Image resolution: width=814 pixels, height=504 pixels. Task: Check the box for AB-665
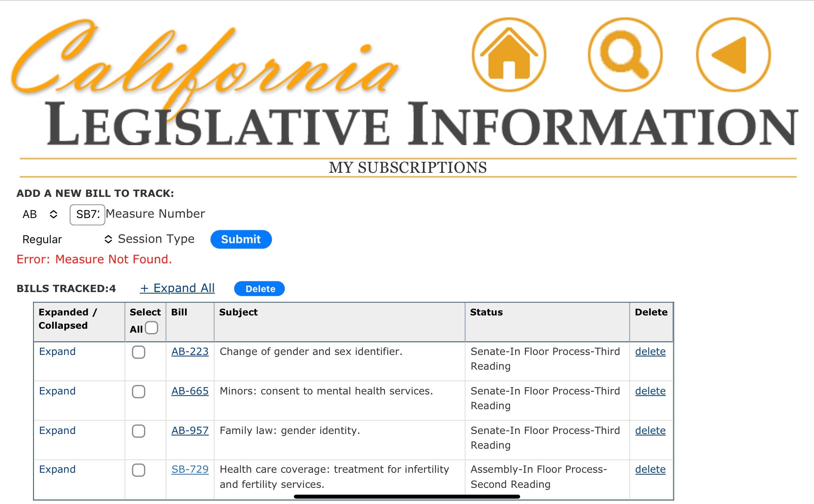click(x=139, y=392)
